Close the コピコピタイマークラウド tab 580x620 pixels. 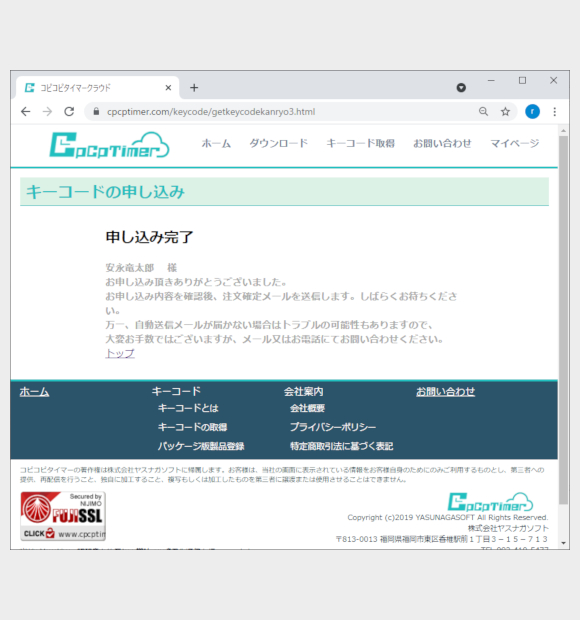tap(168, 88)
